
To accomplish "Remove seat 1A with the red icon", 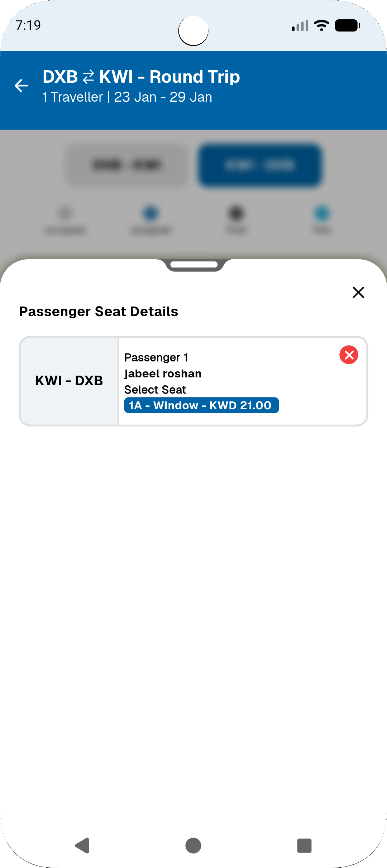I will 349,355.
